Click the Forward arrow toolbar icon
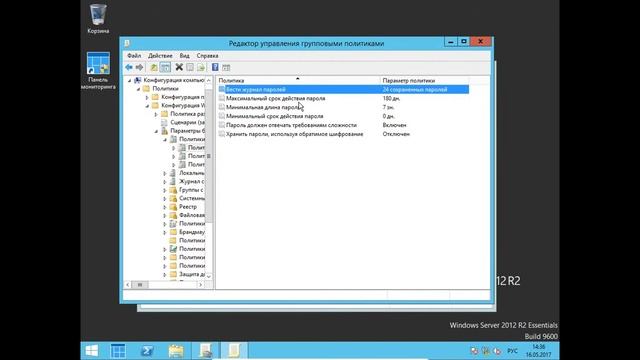The height and width of the screenshot is (360, 640). (140, 67)
